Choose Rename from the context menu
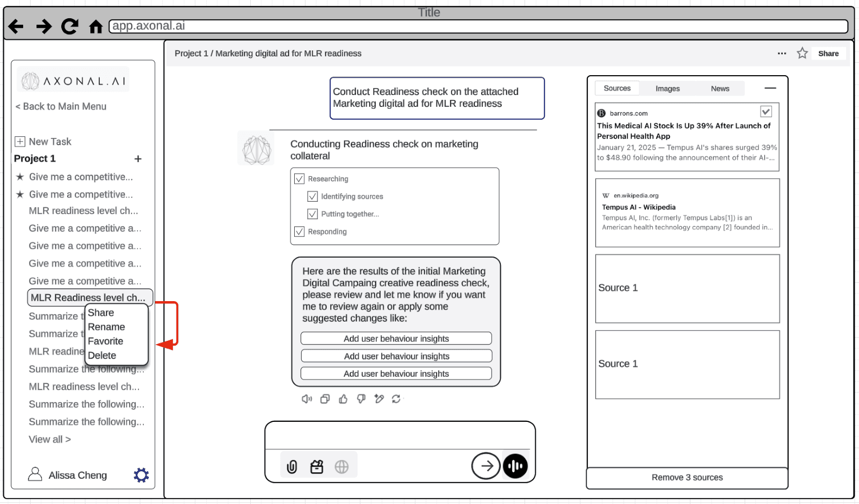 coord(106,327)
